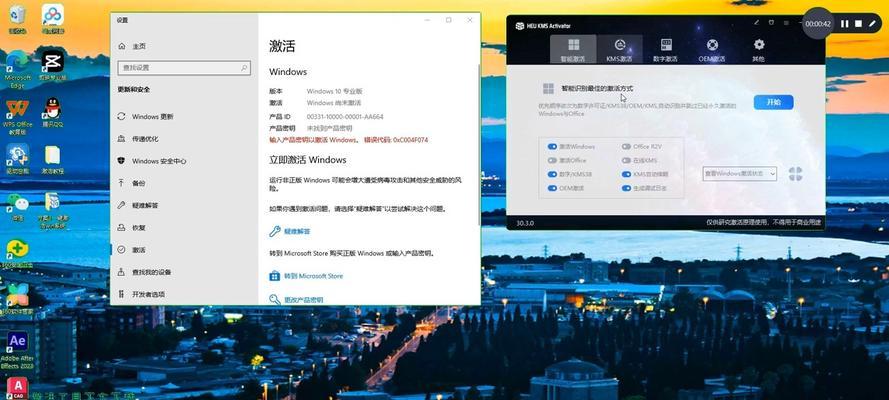Image resolution: width=889 pixels, height=400 pixels.
Task: Open the 其他 gear tab
Action: [x=758, y=49]
